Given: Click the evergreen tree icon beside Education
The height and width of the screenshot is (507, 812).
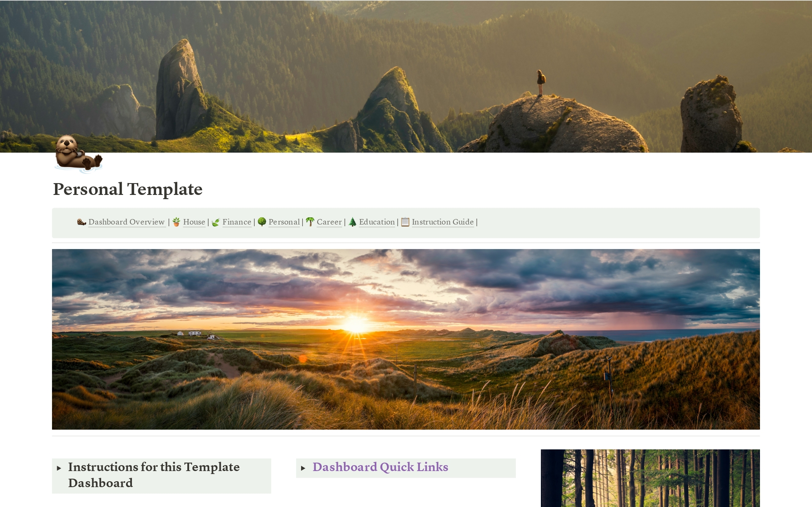Looking at the screenshot, I should pos(352,222).
